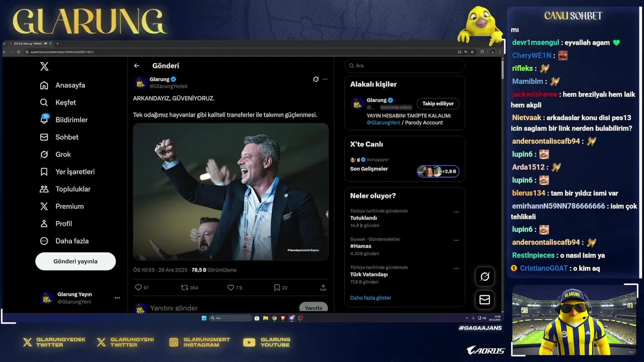This screenshot has width=644, height=362.
Task: Click the Ara search box on X
Action: pos(405,66)
